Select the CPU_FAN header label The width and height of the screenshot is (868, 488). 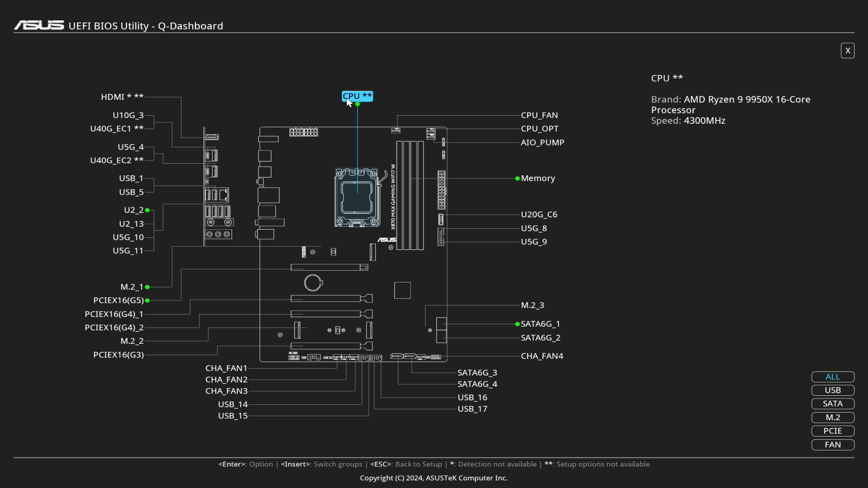539,115
